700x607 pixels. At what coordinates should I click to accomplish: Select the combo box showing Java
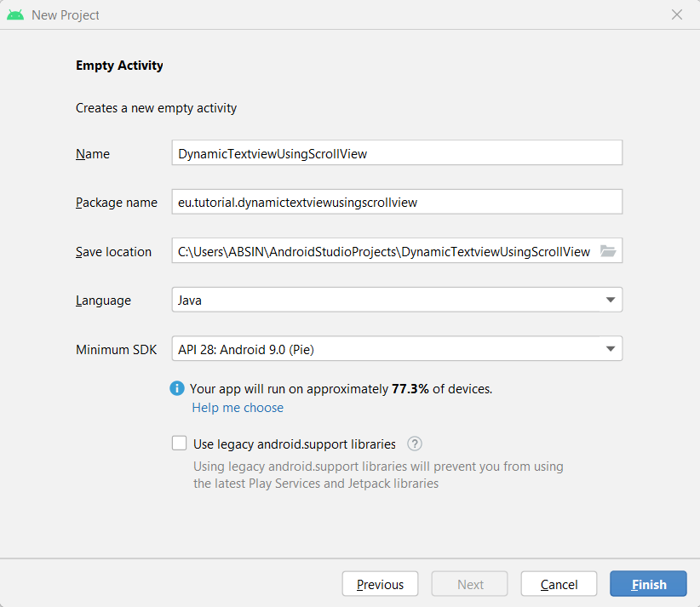click(397, 300)
